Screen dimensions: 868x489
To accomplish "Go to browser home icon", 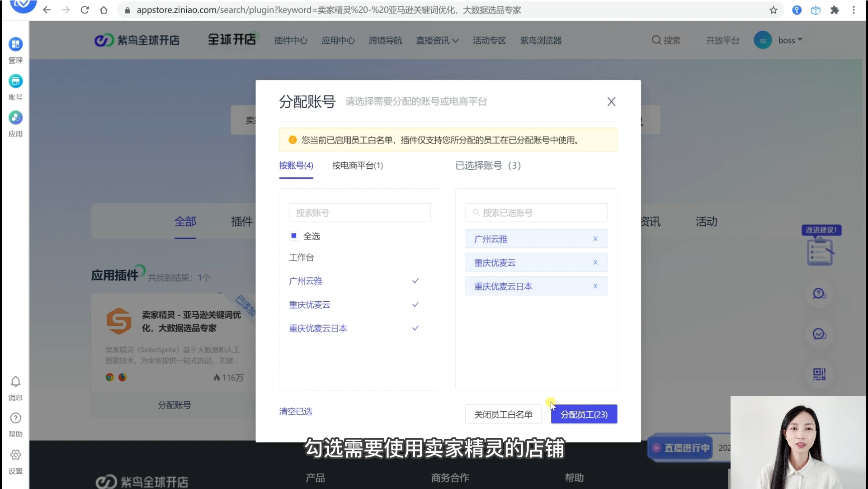I will [x=104, y=10].
